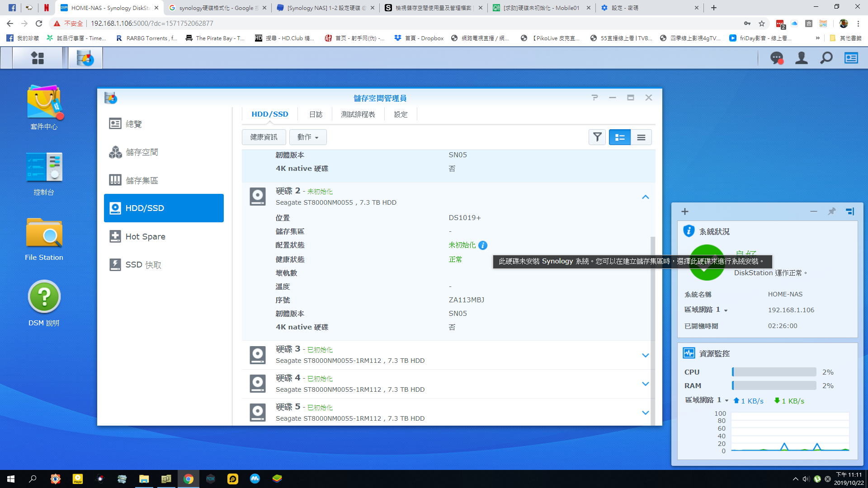Expand the 硬碟 3 details chevron
Screen dimensions: 868x488
pyautogui.click(x=646, y=355)
